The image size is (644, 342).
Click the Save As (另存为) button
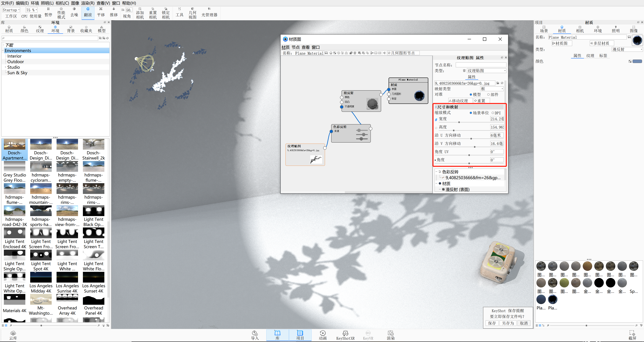click(x=508, y=323)
